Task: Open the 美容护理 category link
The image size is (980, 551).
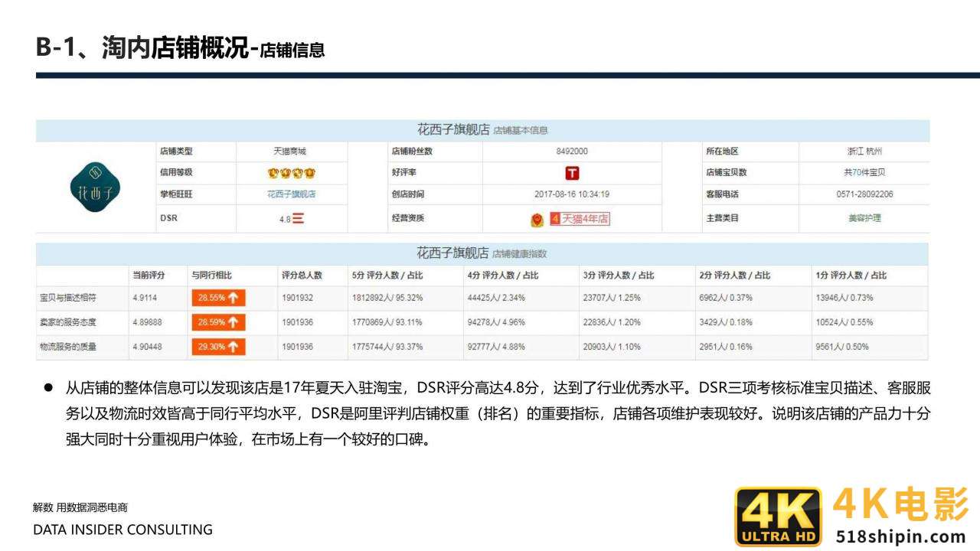Action: [x=864, y=218]
